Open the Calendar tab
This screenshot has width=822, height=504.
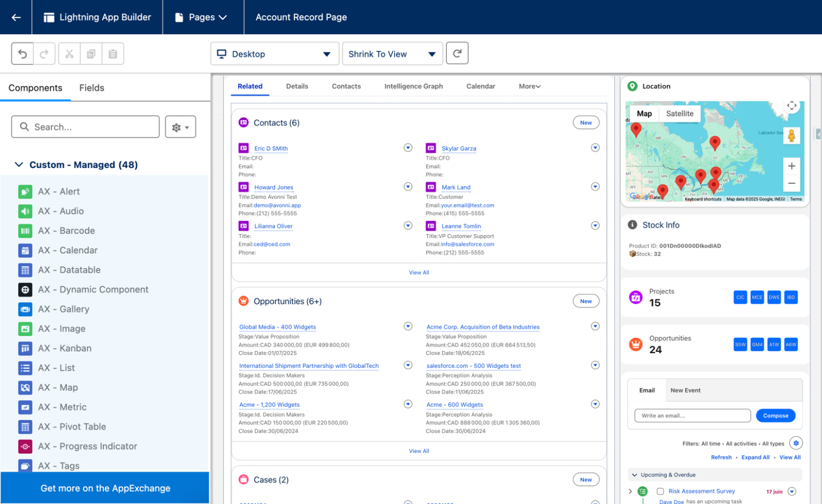[x=481, y=86]
